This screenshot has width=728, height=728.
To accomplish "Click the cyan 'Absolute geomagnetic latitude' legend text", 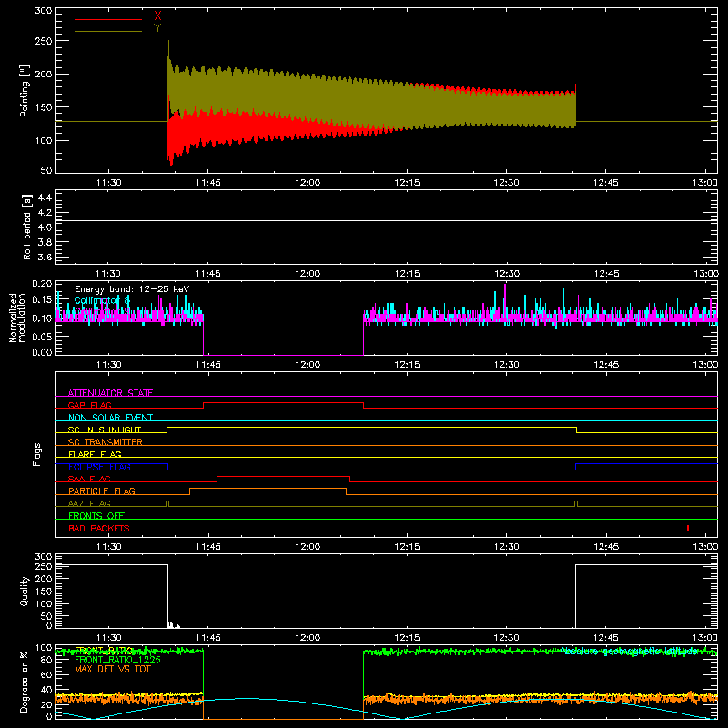I will 630,652.
